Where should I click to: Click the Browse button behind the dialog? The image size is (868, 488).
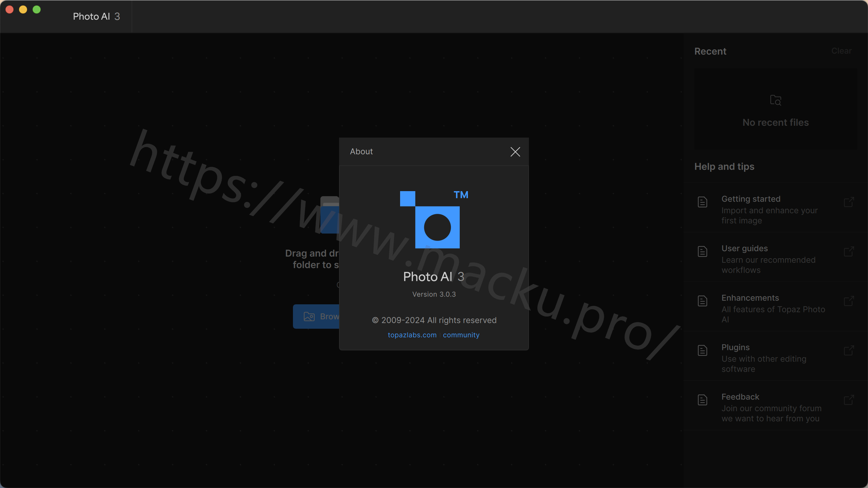316,317
